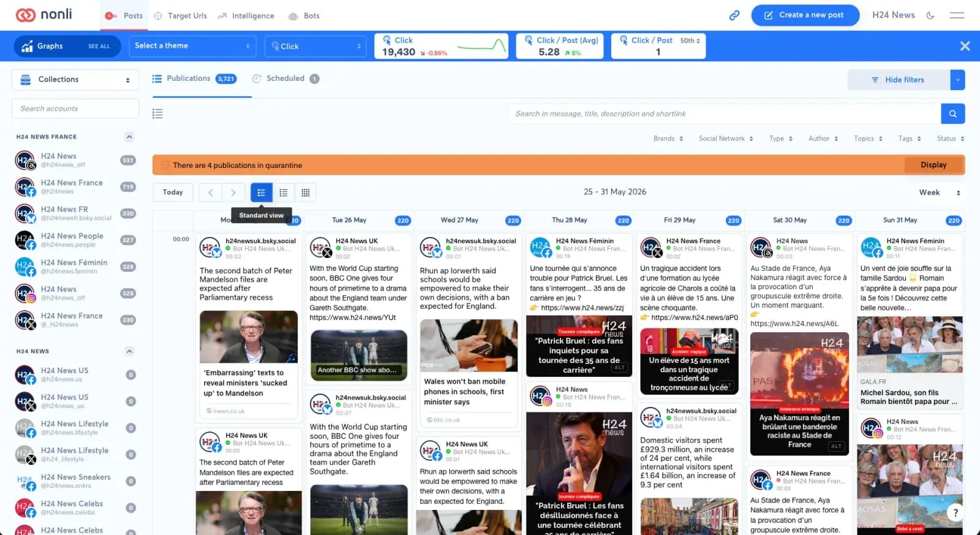Open the link icon in header
The image size is (980, 535).
(x=734, y=15)
